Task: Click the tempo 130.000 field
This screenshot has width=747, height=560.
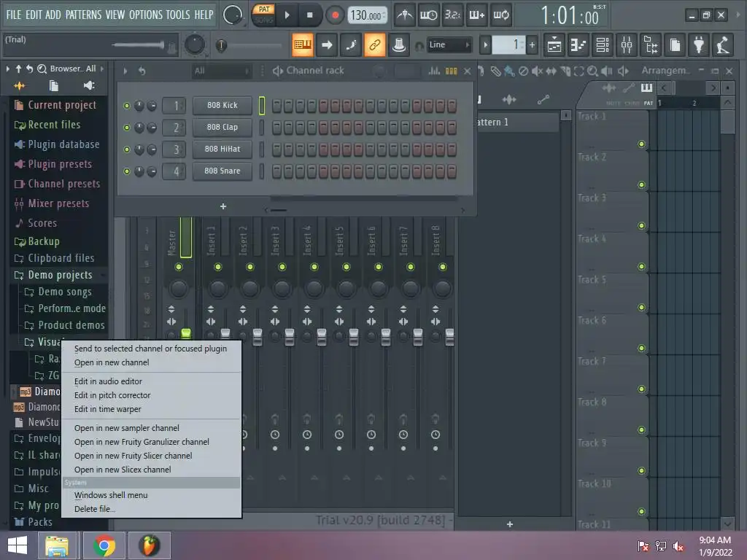Action: click(x=367, y=15)
